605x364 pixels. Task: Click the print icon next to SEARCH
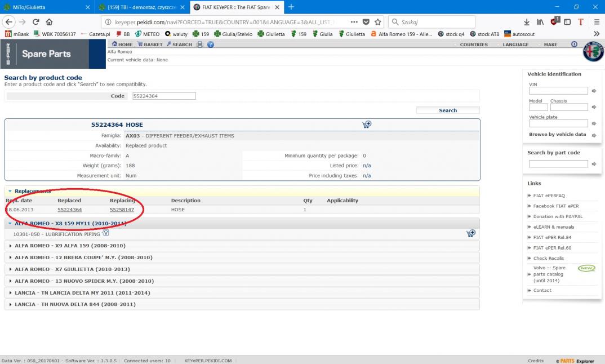(x=200, y=45)
